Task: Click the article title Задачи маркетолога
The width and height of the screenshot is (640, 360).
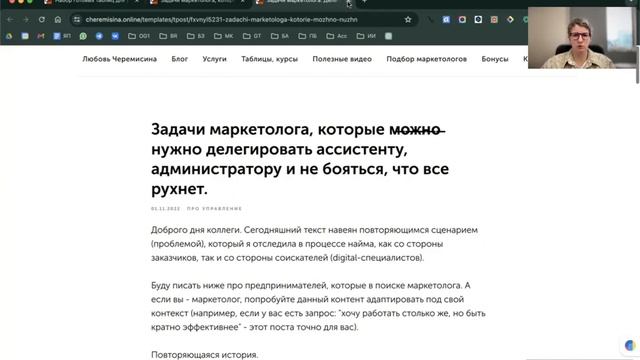Action: (300, 159)
